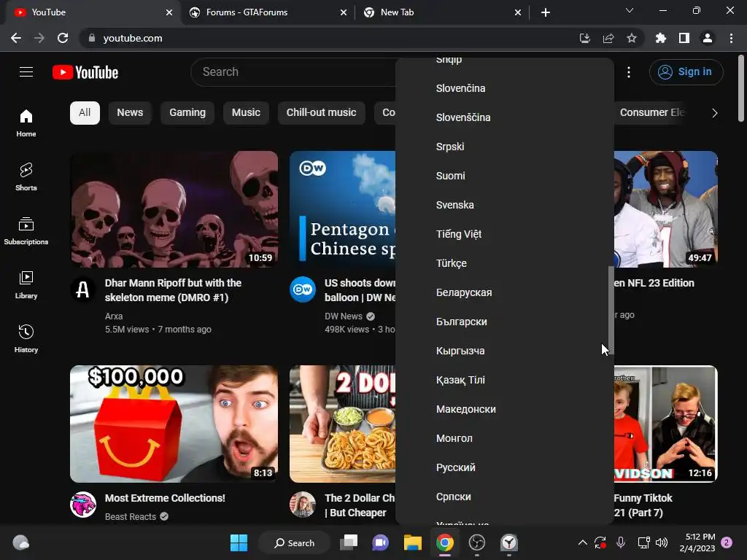Click the install app icon in address bar
The height and width of the screenshot is (560, 747).
click(x=584, y=38)
